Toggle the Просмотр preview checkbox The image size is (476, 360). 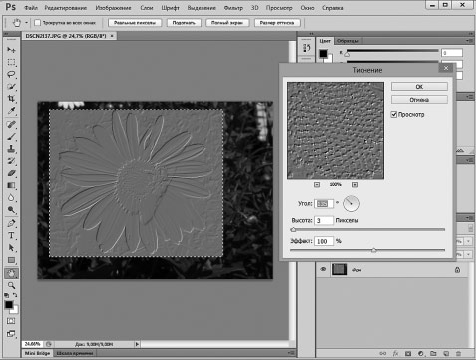pos(394,115)
